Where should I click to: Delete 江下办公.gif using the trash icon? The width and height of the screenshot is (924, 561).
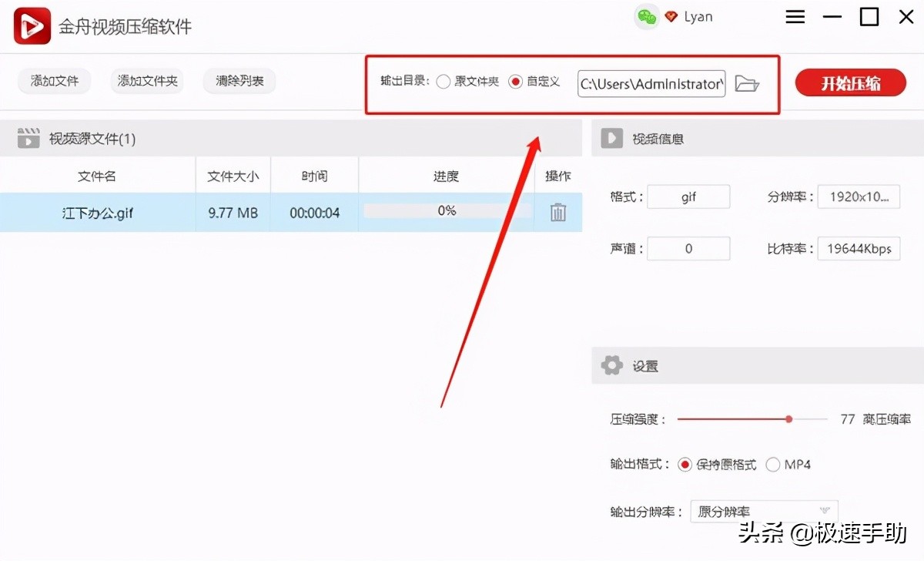557,213
